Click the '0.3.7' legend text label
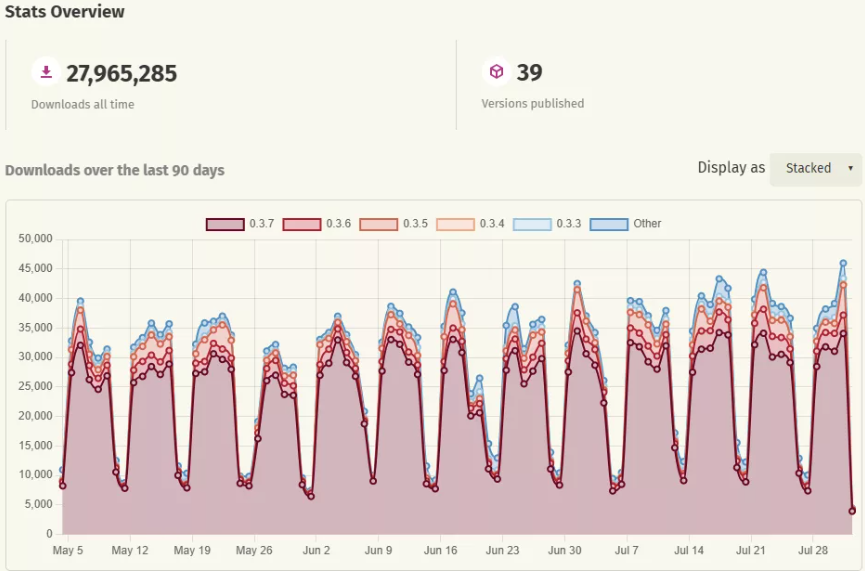 click(x=262, y=224)
